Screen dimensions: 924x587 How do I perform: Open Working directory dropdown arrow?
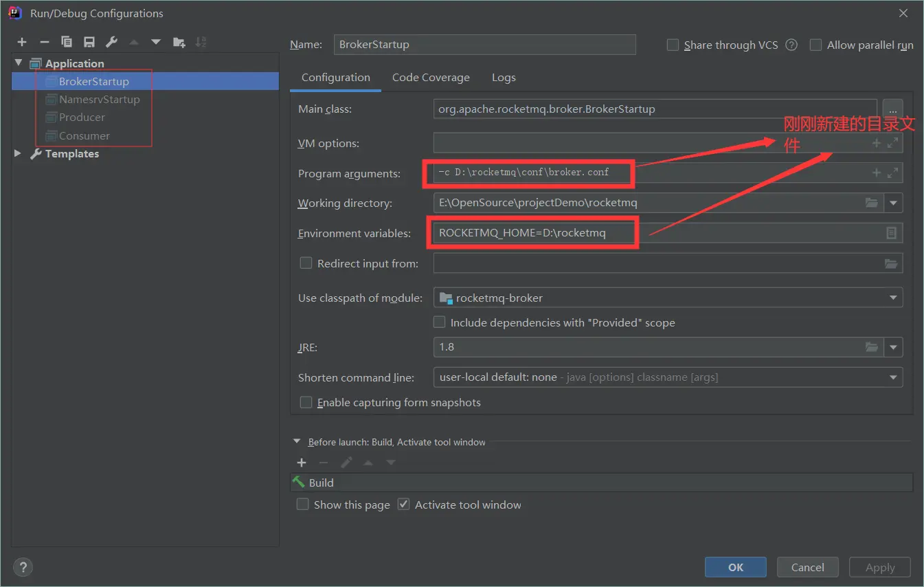coord(893,203)
